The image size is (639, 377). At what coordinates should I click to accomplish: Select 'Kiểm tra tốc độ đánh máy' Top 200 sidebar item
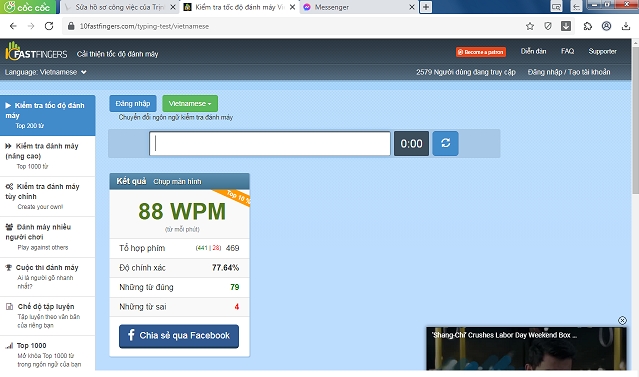coord(48,115)
